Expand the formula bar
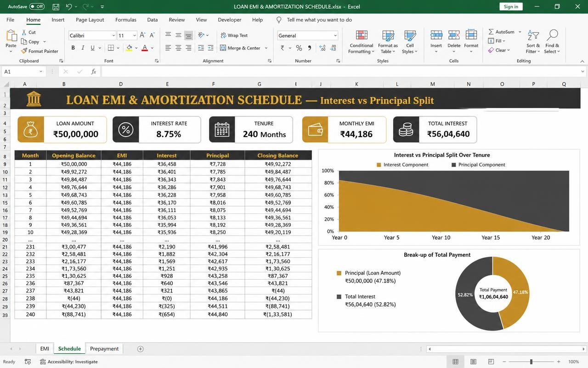 point(583,71)
